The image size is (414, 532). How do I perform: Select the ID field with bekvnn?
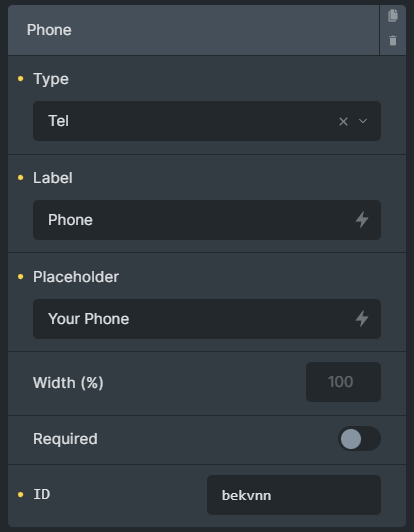tap(294, 495)
